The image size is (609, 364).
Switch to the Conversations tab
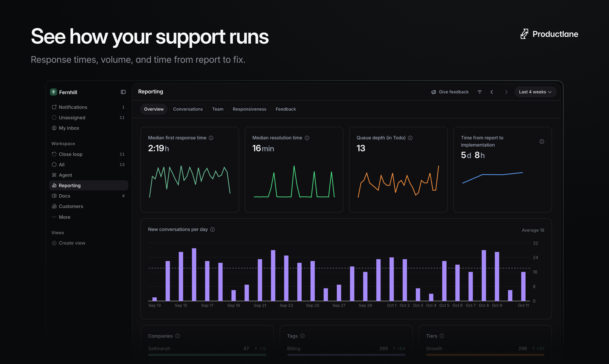pos(188,109)
